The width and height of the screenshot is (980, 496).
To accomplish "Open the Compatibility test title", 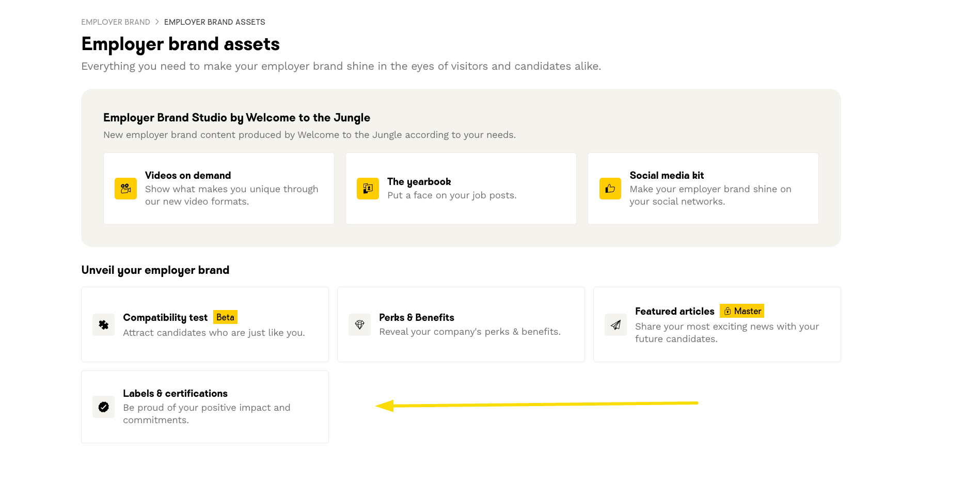I will [x=165, y=318].
